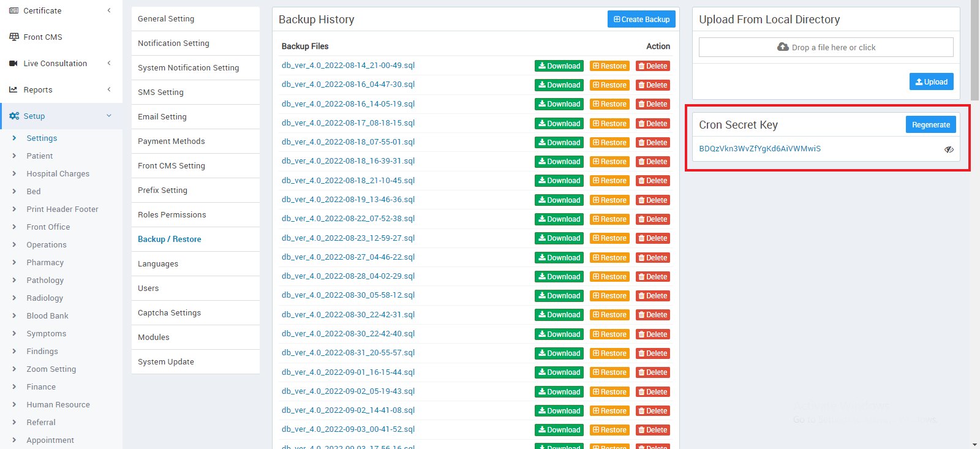The image size is (980, 449).
Task: Collapse the Setup menu chevron
Action: tap(109, 116)
